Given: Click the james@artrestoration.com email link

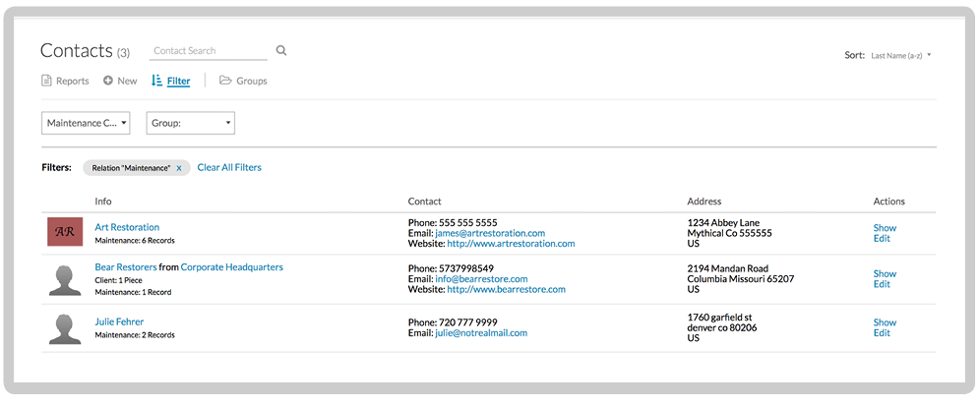Looking at the screenshot, I should (490, 233).
